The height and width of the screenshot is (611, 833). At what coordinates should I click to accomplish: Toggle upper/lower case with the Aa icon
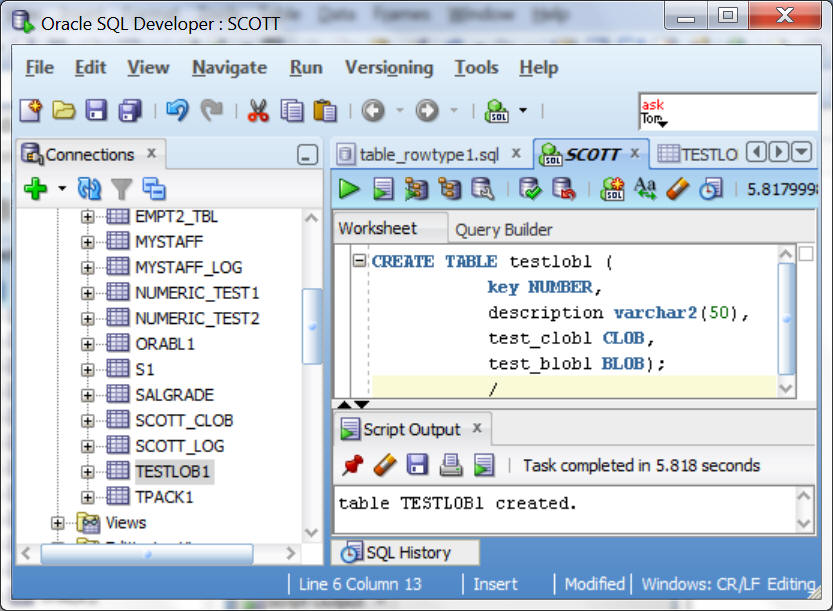(645, 189)
